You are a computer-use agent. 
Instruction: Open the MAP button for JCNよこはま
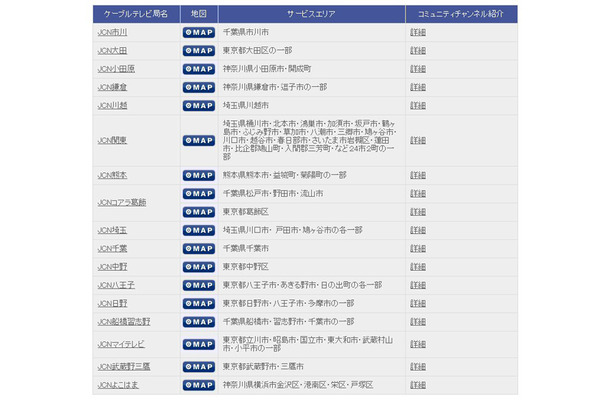(x=198, y=385)
